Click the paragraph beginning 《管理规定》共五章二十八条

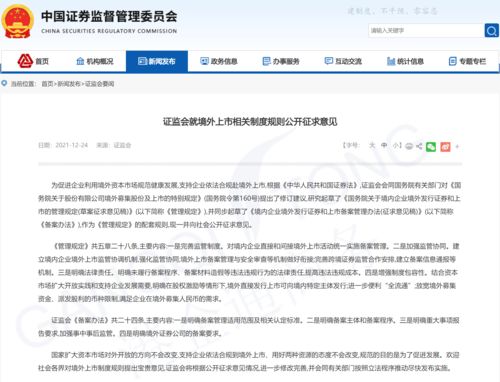249,272
